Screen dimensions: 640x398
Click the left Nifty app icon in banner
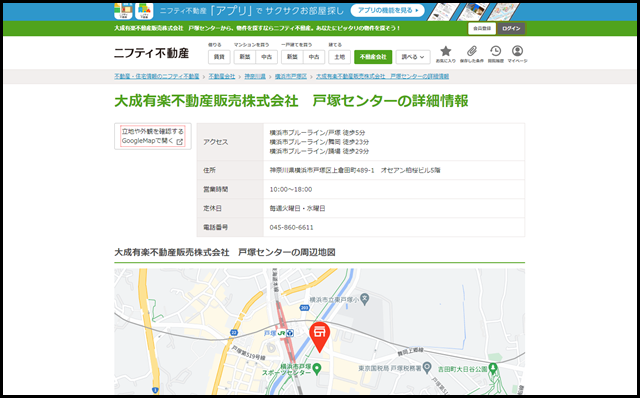click(123, 11)
